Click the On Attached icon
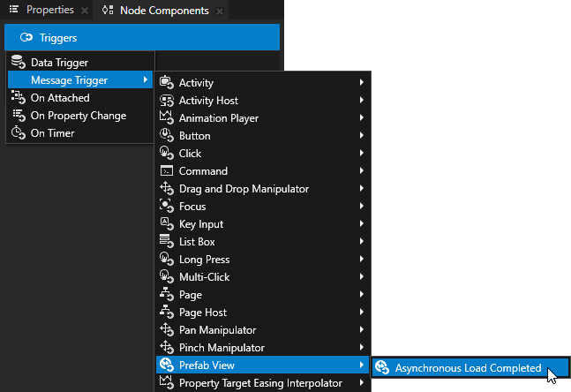The image size is (571, 392). 18,97
